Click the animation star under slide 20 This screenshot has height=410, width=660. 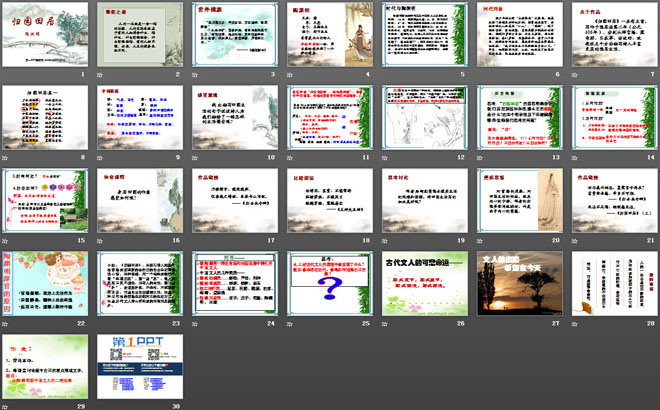click(x=479, y=241)
